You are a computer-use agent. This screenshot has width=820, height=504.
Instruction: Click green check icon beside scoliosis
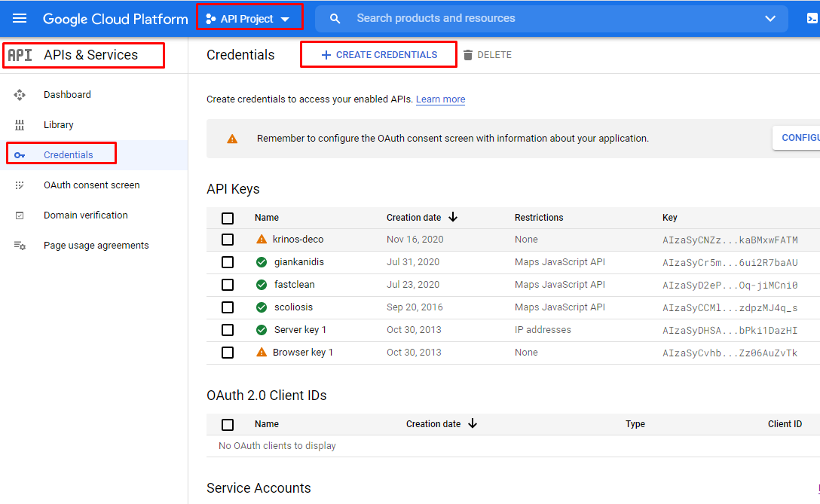(262, 307)
